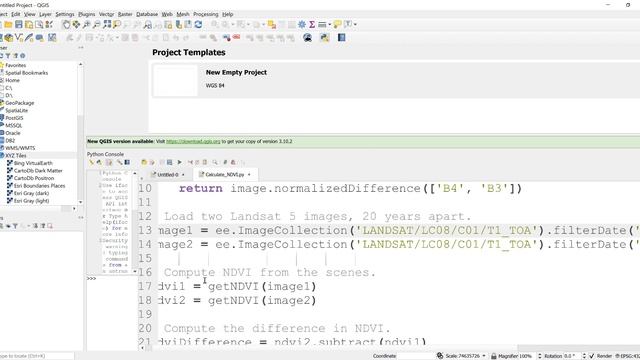
Task: Click the Python console options wrench icon
Action: pyautogui.click(x=119, y=162)
